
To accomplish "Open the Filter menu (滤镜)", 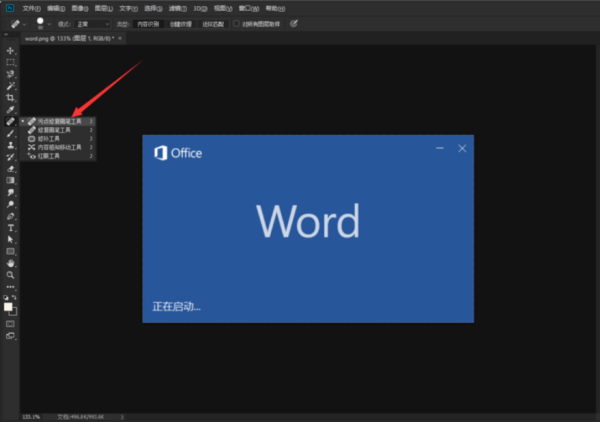I will tap(178, 8).
